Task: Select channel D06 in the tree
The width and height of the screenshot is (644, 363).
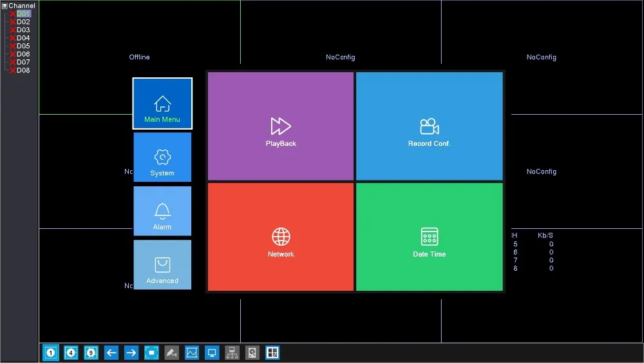Action: click(23, 54)
